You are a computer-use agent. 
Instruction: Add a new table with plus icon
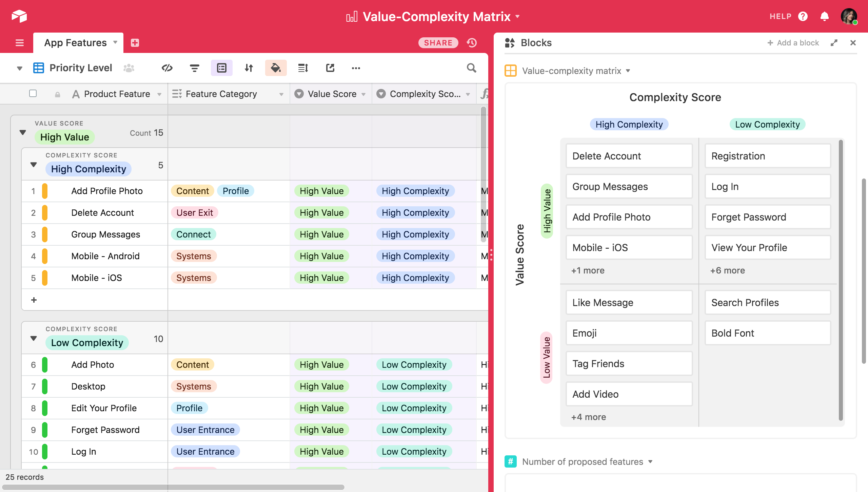pos(135,43)
